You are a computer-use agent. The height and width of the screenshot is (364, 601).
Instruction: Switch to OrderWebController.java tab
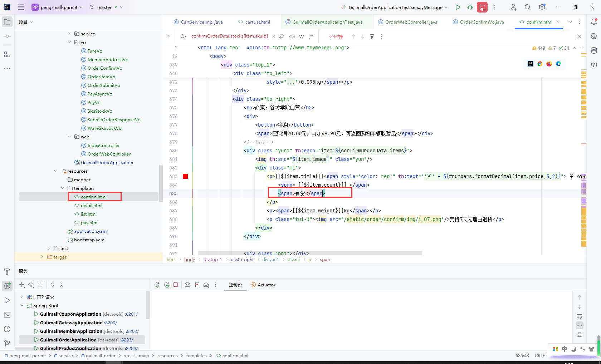click(407, 22)
